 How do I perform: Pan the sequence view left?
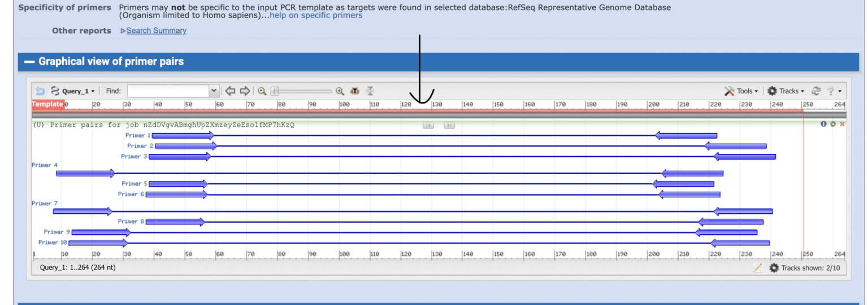click(230, 91)
